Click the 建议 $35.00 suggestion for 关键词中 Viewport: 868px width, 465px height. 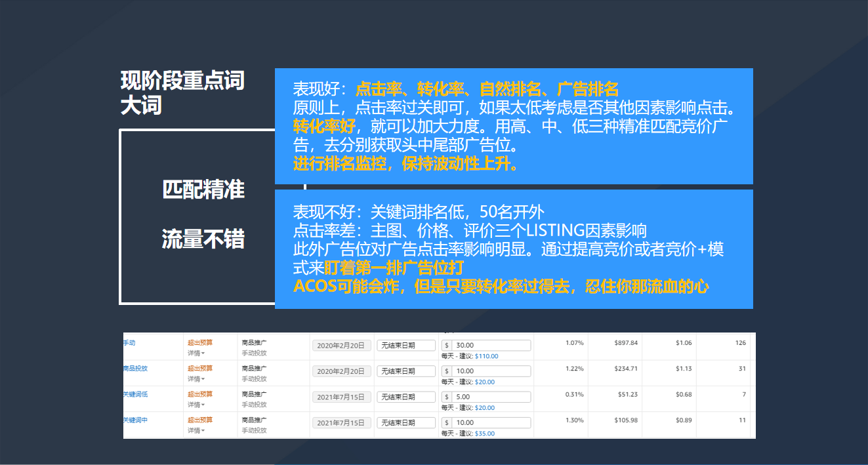(x=484, y=434)
